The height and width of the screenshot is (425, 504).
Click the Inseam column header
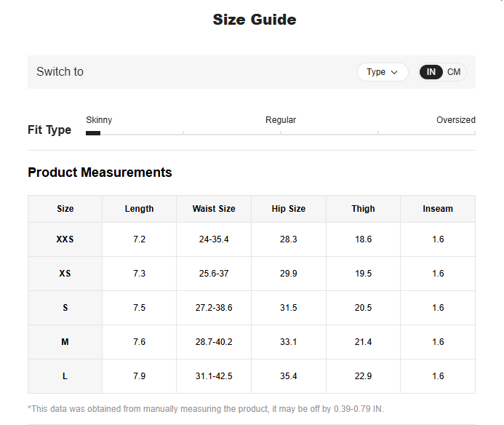438,209
